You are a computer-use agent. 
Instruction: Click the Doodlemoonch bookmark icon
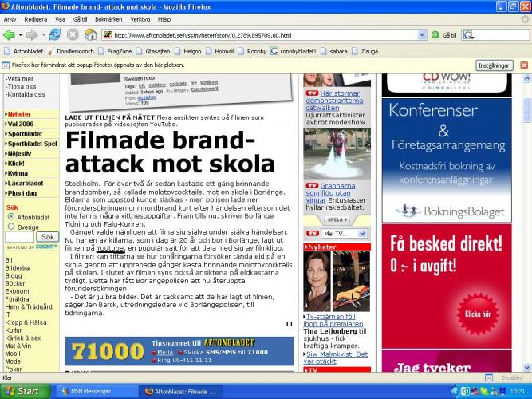point(51,51)
